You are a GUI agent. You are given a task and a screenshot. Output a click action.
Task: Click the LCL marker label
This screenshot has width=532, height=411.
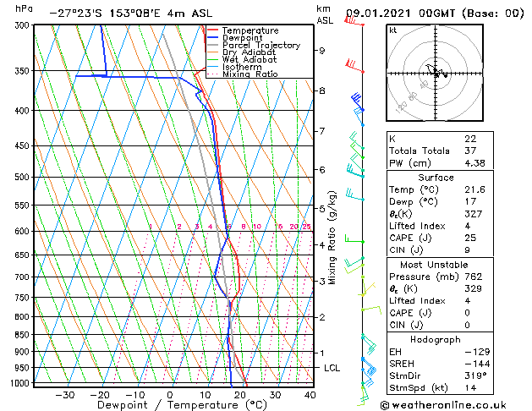(x=332, y=368)
